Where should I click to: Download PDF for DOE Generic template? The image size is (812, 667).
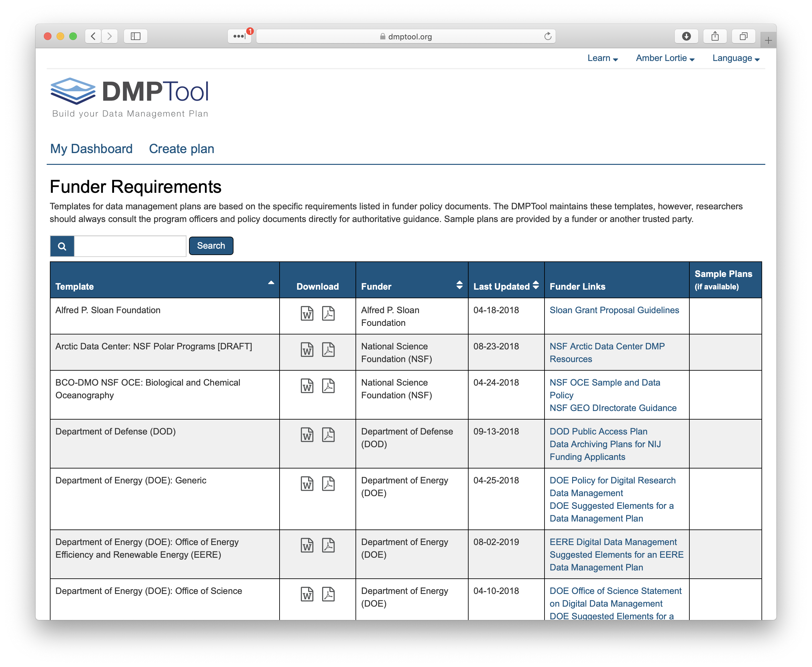pos(328,484)
